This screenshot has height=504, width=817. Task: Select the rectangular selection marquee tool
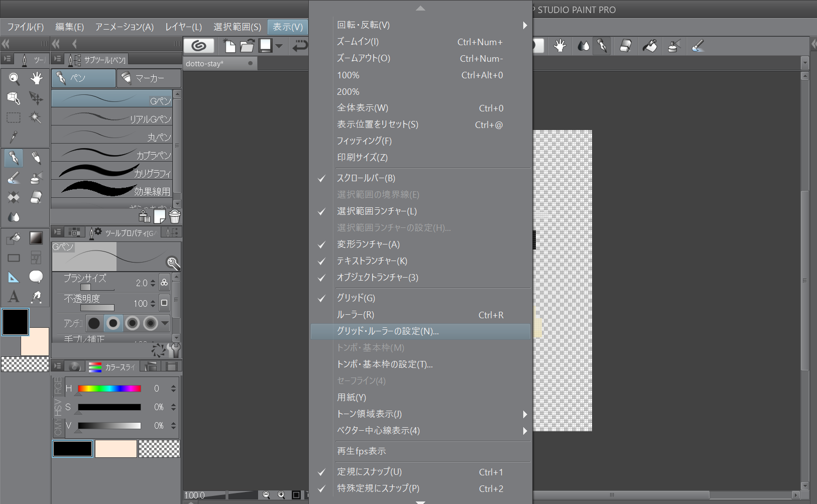[14, 117]
